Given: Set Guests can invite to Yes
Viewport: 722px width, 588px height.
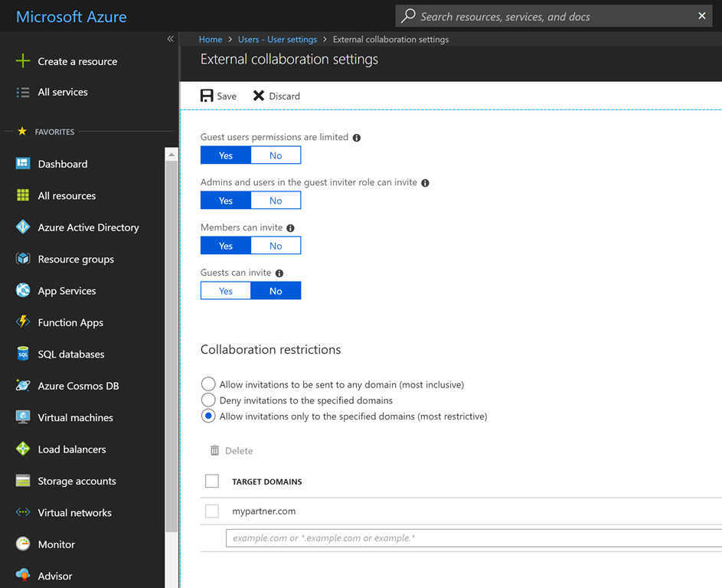Looking at the screenshot, I should tap(226, 291).
